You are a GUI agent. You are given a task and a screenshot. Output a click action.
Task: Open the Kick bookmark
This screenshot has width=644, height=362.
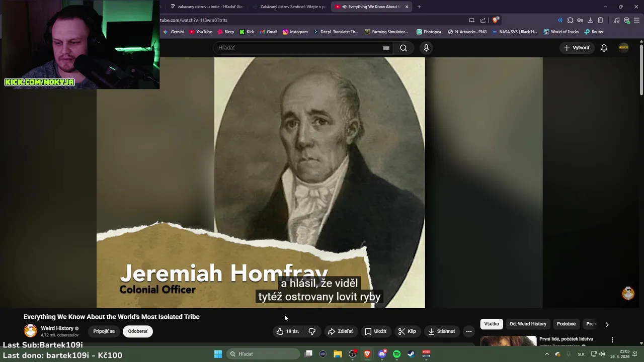coord(247,32)
